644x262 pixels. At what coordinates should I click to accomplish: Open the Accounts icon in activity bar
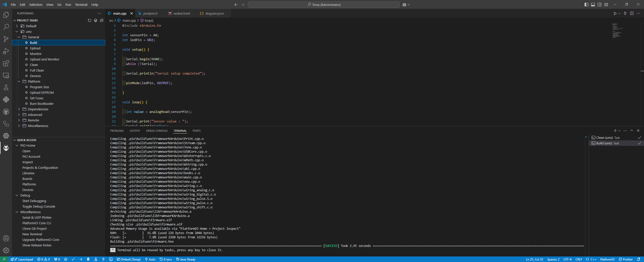pos(6,238)
